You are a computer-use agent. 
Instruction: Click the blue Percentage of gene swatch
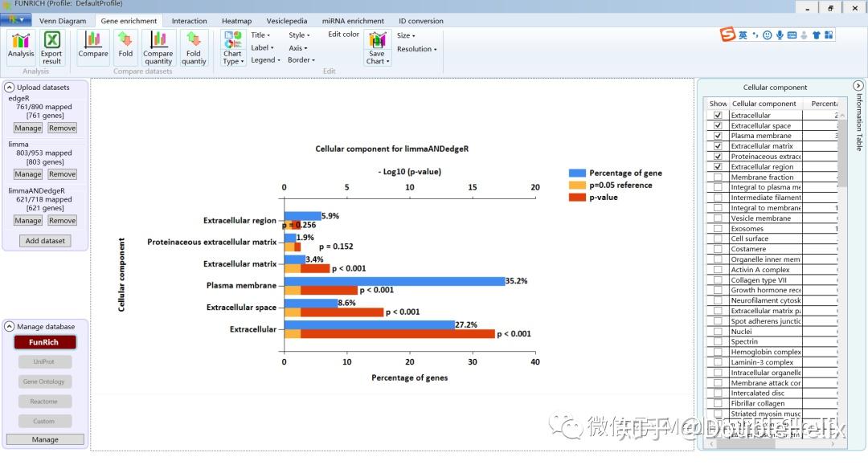[x=577, y=173]
